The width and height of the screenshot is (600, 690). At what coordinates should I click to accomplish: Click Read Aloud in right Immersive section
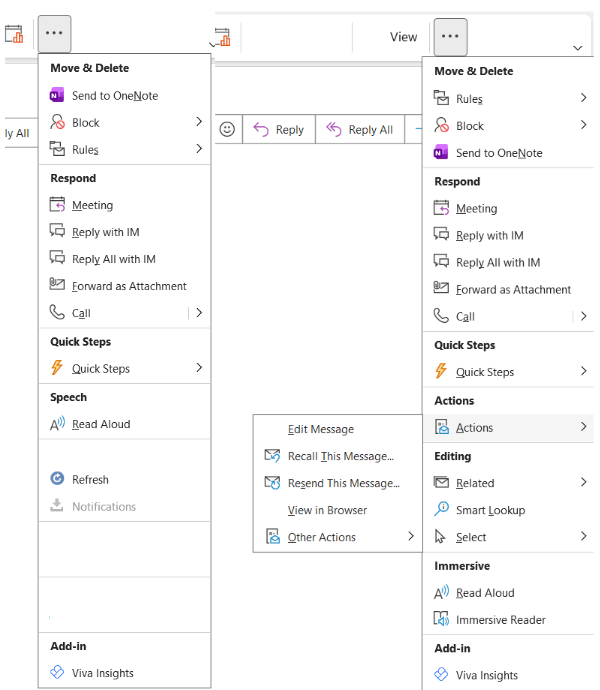(x=508, y=593)
